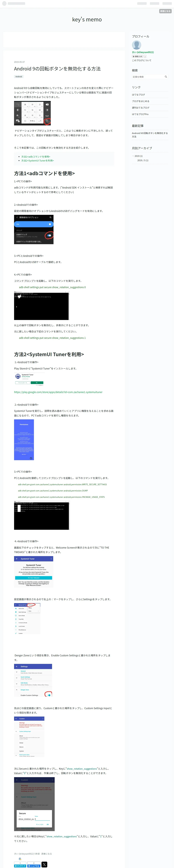The height and width of the screenshot is (868, 174).
Task: Open the keyboard rotation button screenshot
Action: [32, 113]
